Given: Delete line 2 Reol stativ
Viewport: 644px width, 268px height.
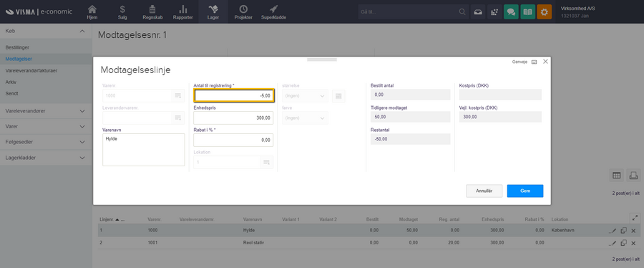Looking at the screenshot, I should [633, 243].
